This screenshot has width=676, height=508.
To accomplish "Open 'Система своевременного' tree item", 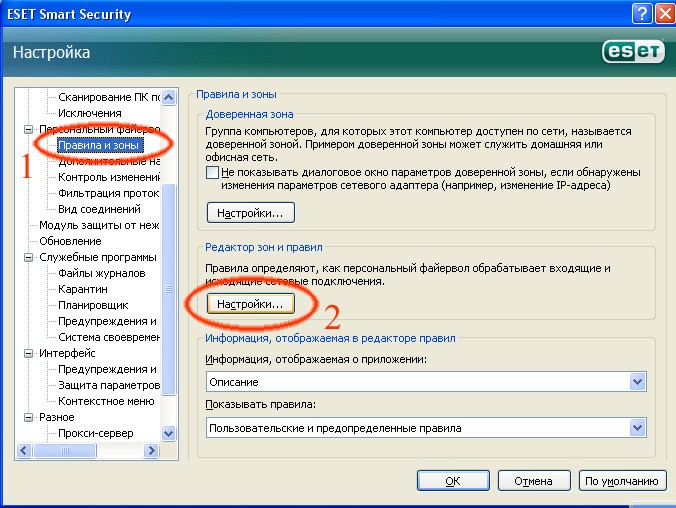I will point(109,337).
